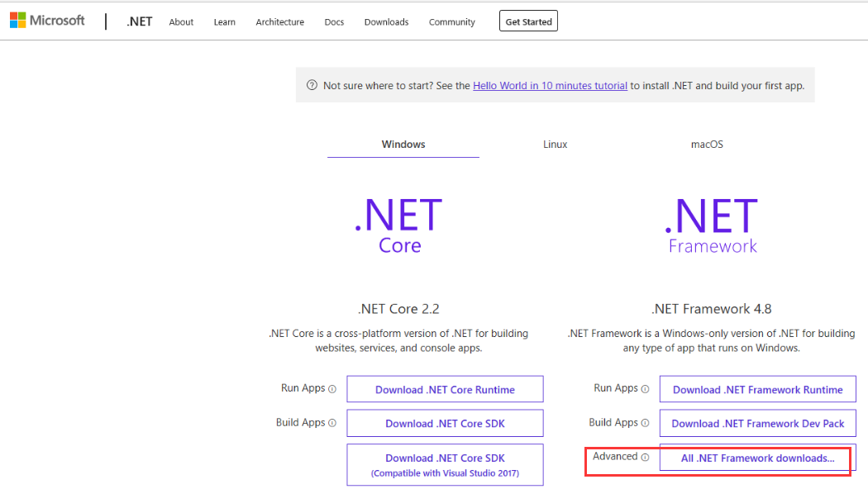Screen dimensions: 868x489
Task: Download .NET Core SDK compatible with Visual Studio 2017
Action: (x=445, y=465)
